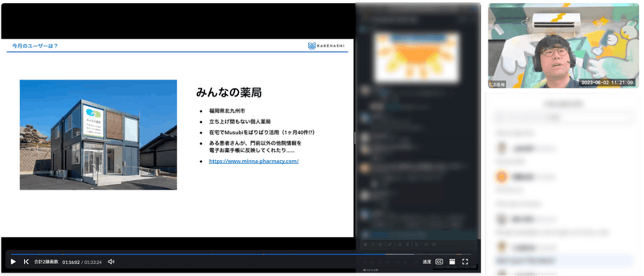644x276 pixels.
Task: Click the blurred sun image in chat
Action: [x=417, y=57]
